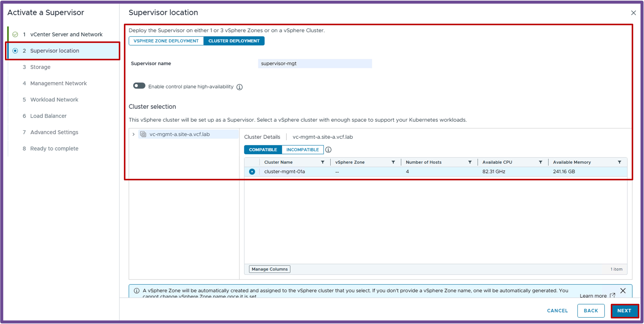Select the cluster-mgmt-01a radio button
644x324 pixels.
coord(252,172)
